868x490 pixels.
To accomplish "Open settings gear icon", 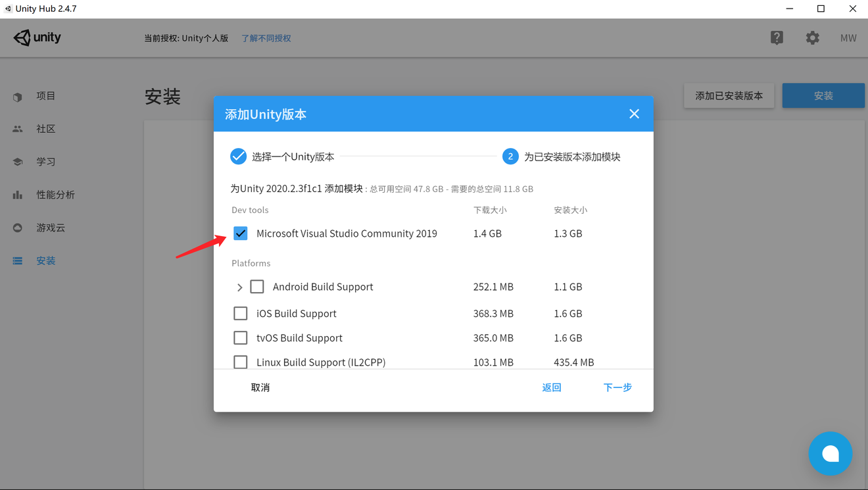I will point(813,37).
